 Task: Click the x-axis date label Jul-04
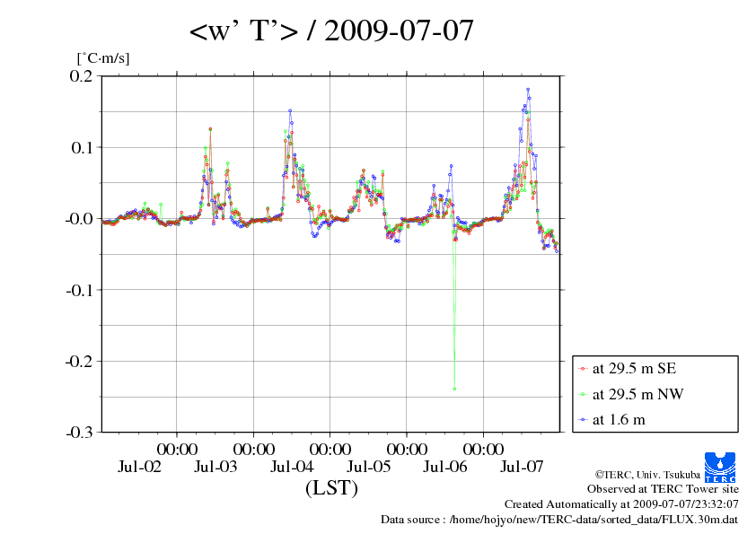pyautogui.click(x=292, y=467)
